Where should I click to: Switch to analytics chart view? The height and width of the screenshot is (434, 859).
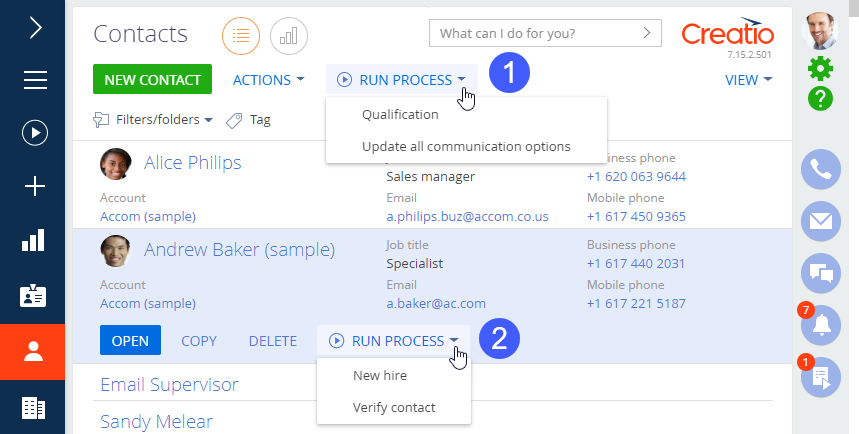point(289,36)
